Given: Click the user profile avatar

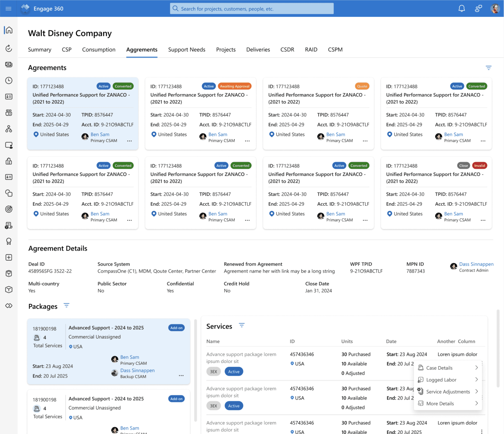Looking at the screenshot, I should [495, 9].
